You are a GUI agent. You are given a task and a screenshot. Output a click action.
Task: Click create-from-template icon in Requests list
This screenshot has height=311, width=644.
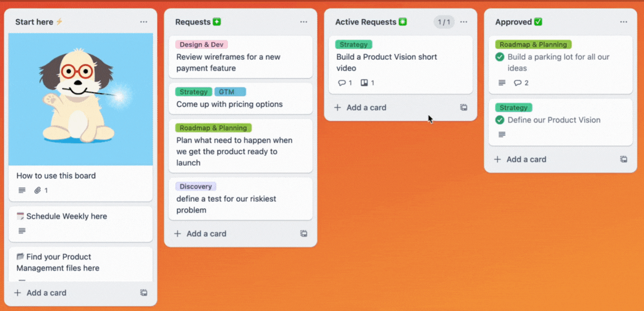click(x=304, y=233)
